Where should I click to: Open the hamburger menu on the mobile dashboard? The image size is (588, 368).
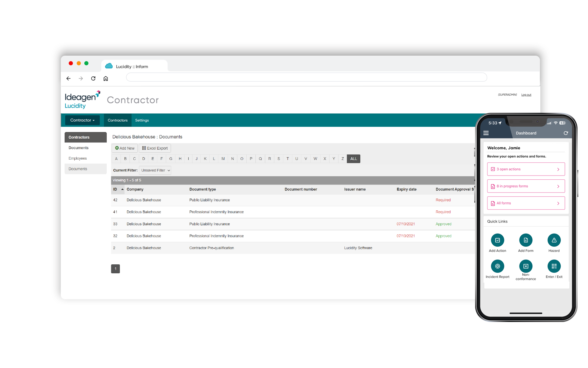click(486, 133)
